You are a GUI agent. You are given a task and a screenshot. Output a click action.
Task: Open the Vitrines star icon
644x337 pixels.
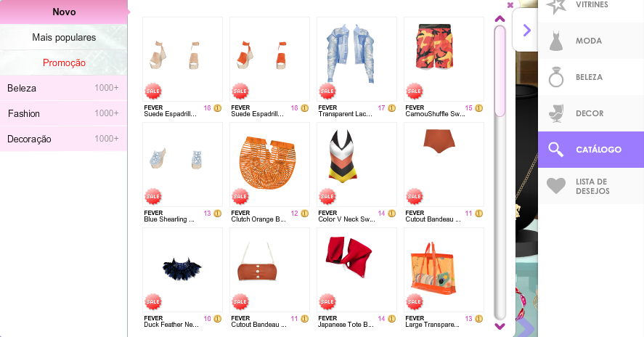[x=557, y=6]
